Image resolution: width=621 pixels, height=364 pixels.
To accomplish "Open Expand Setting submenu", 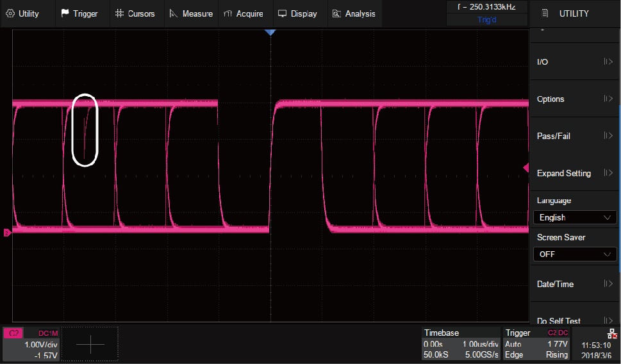I will tap(575, 174).
